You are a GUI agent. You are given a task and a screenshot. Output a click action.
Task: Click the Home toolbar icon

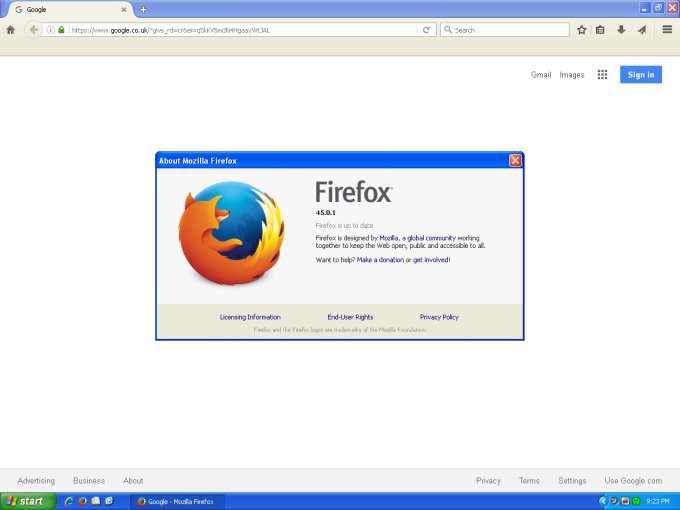10,30
